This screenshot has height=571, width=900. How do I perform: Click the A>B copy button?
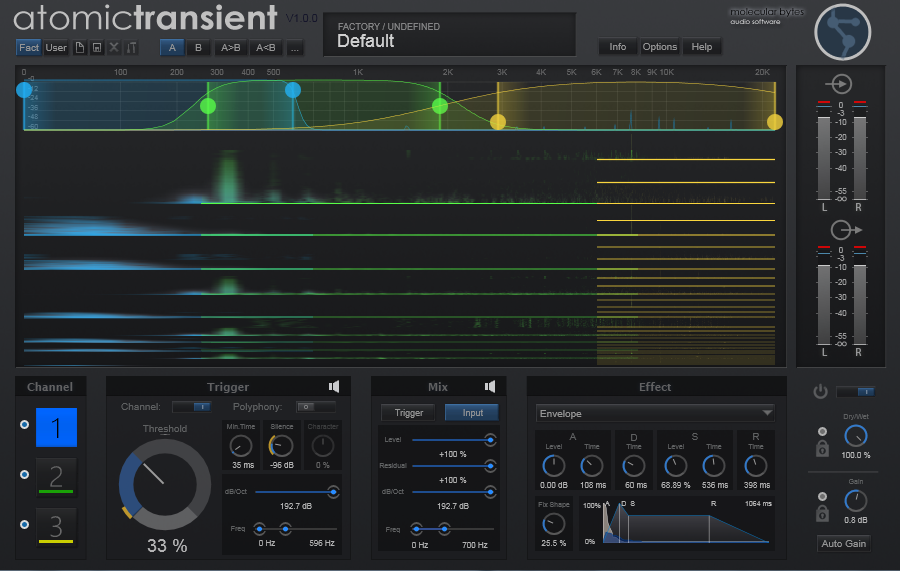pos(230,47)
